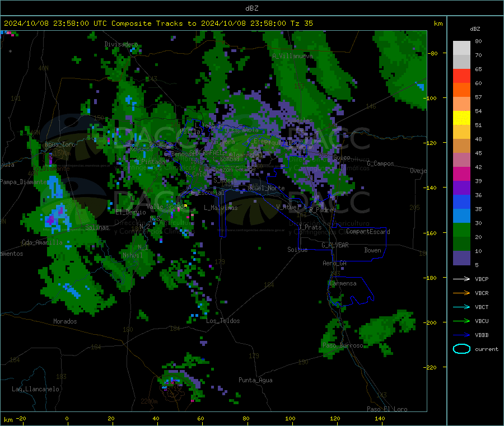
Task: Click the Pampa_Diamante map label
Action: pyautogui.click(x=23, y=182)
